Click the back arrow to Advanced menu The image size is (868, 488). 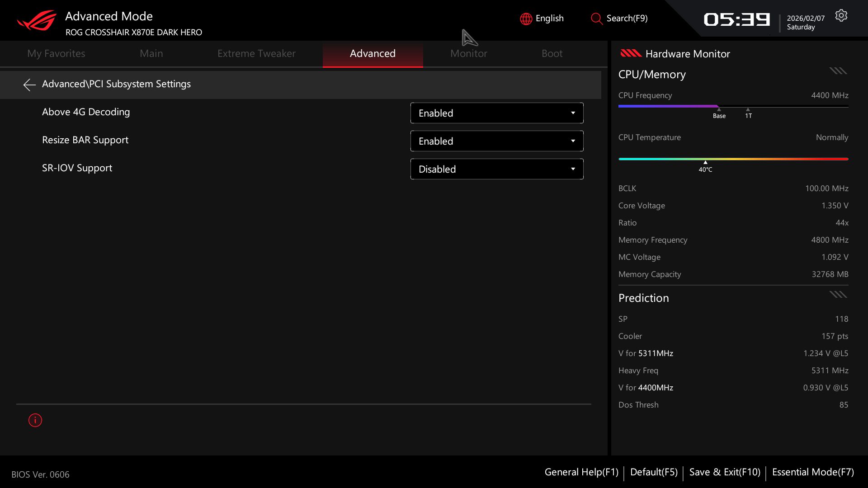(x=29, y=84)
